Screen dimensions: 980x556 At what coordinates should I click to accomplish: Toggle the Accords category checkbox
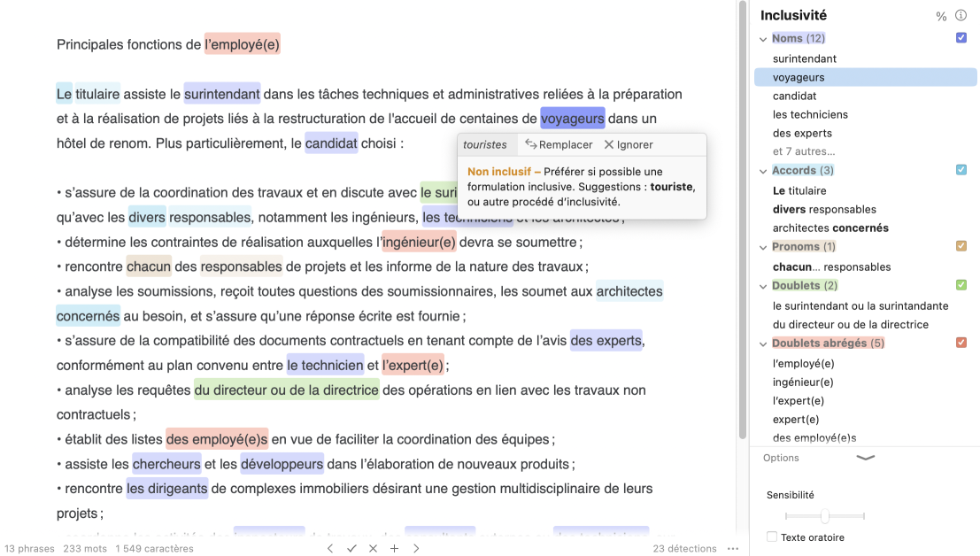[961, 170]
